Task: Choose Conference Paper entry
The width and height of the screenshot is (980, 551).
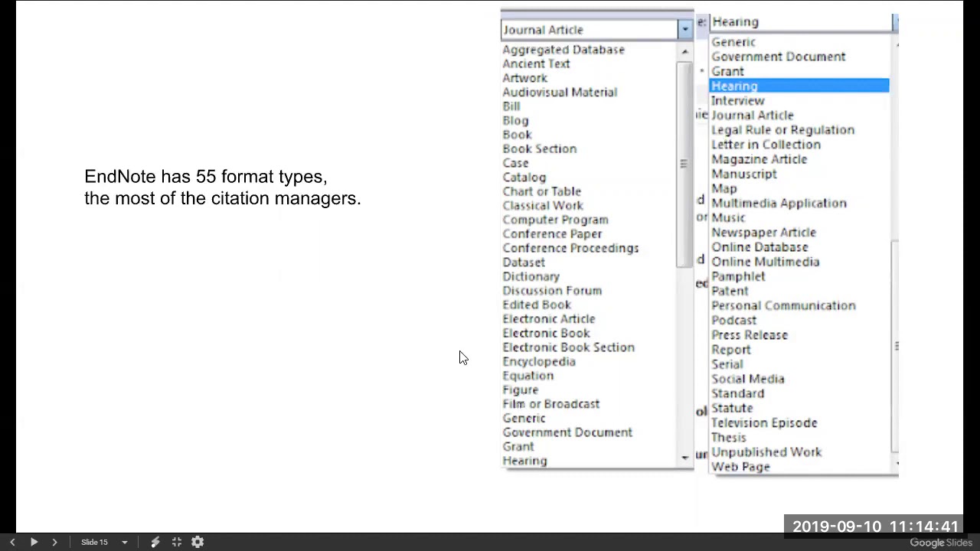Action: [x=552, y=233]
